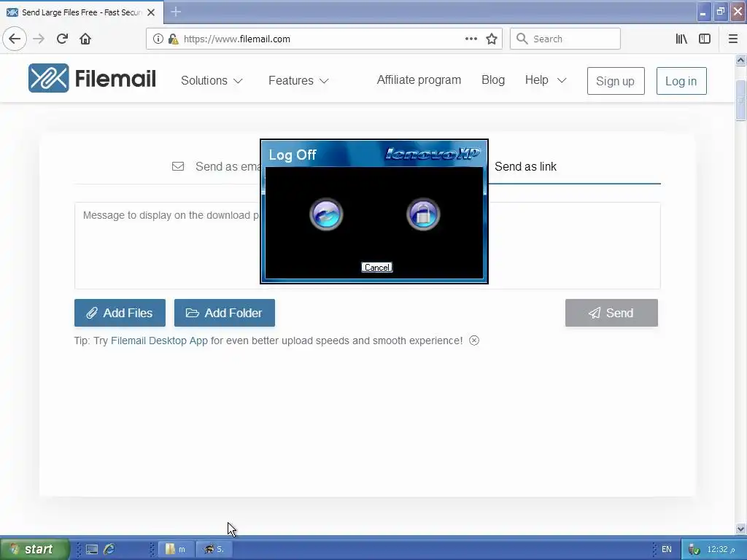Cancel the Log Off dialog

coord(377,268)
